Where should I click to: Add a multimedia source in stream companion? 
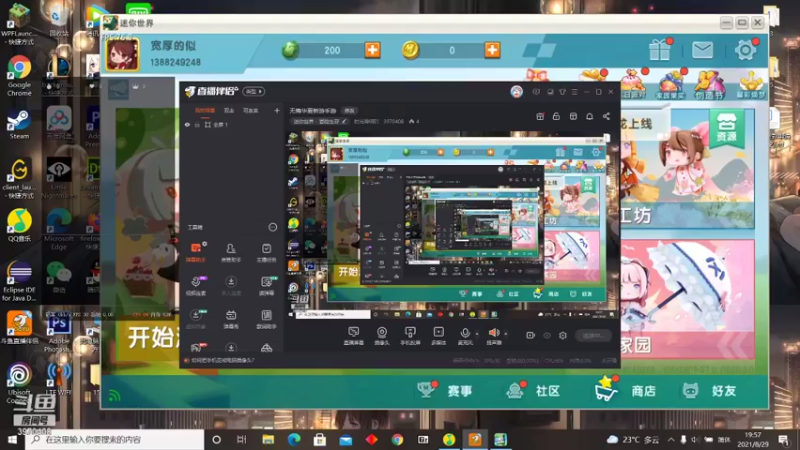coord(438,336)
